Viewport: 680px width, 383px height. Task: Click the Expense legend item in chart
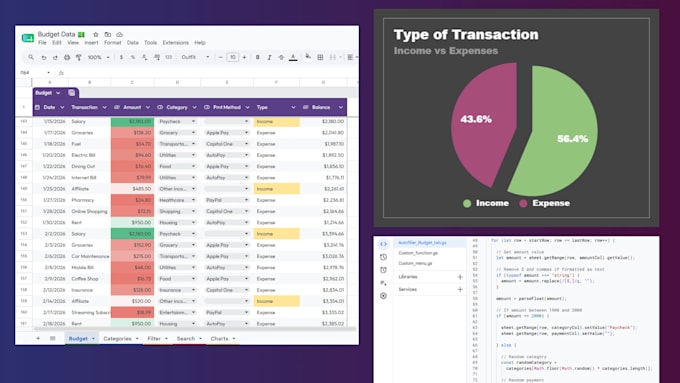(x=545, y=203)
